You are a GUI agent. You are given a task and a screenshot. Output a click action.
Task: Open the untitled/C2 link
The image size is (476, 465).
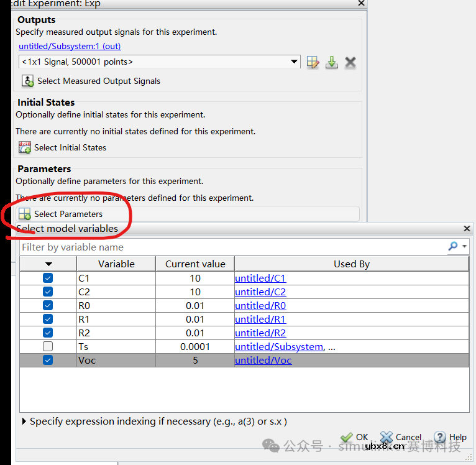260,292
